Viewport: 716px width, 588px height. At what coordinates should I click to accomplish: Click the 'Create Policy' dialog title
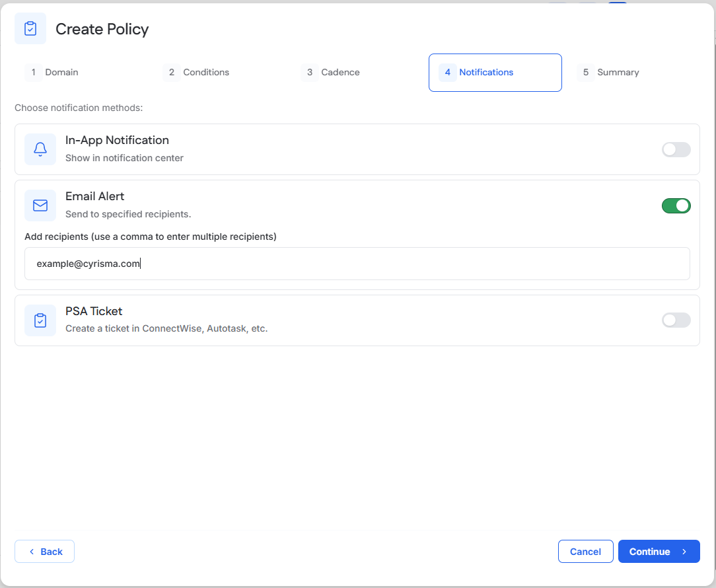tap(102, 29)
